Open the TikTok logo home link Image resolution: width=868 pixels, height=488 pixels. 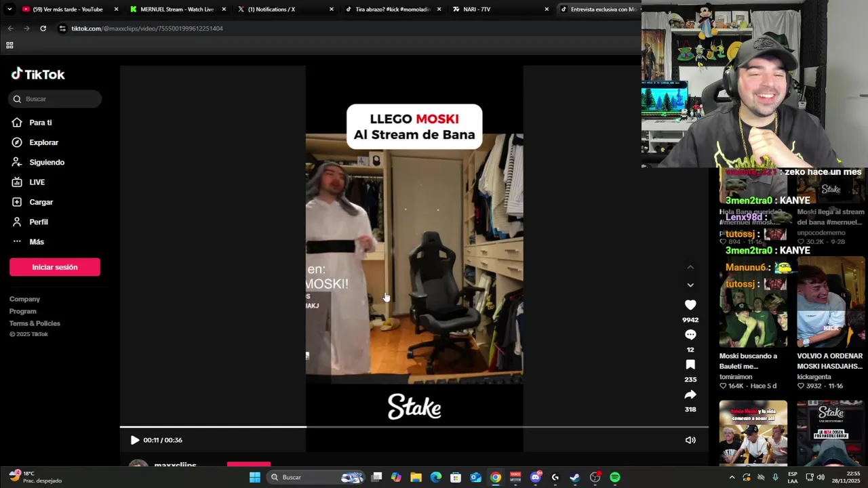[x=38, y=74]
